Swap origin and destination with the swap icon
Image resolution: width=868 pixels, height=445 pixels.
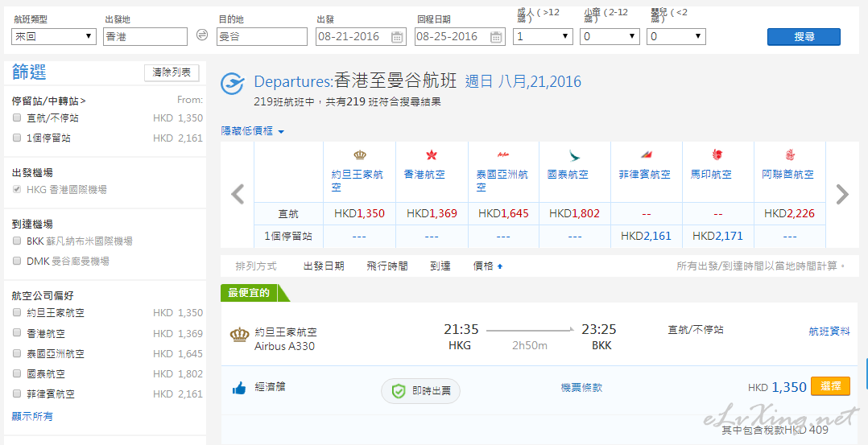pos(202,35)
